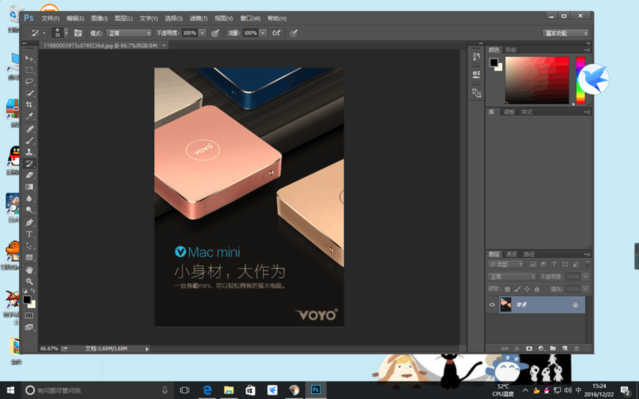Hide the background layer eye icon
Screen dimensions: 639x399
[x=492, y=305]
